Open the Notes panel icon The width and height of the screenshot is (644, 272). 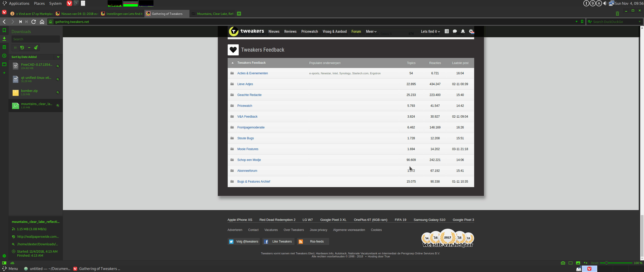4,47
